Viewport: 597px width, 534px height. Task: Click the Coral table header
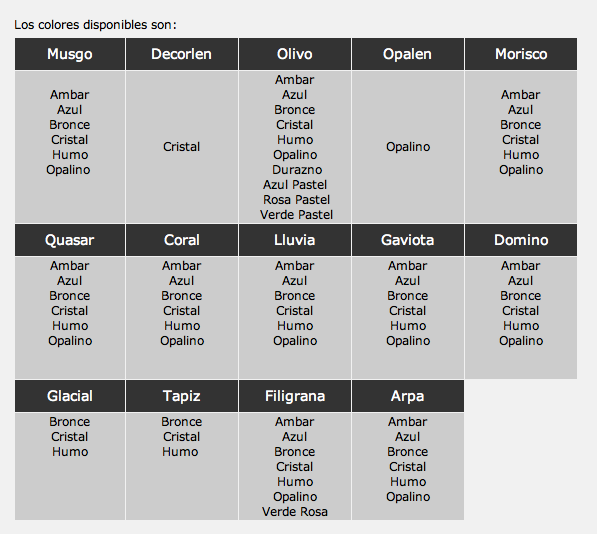[182, 240]
